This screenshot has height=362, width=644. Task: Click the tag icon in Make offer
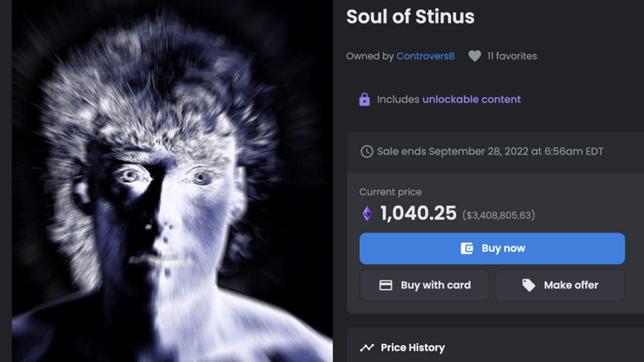coord(528,285)
